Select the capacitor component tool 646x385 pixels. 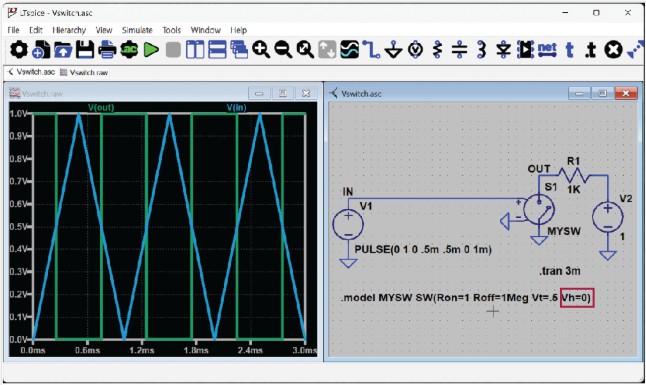tap(459, 50)
